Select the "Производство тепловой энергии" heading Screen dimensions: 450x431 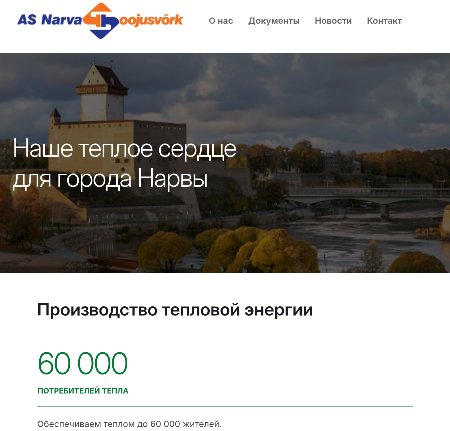[x=175, y=310]
